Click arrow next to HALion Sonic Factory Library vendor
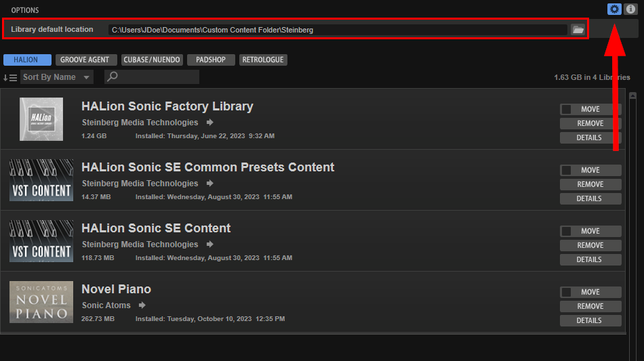Viewport: 644px width, 361px height. (210, 123)
